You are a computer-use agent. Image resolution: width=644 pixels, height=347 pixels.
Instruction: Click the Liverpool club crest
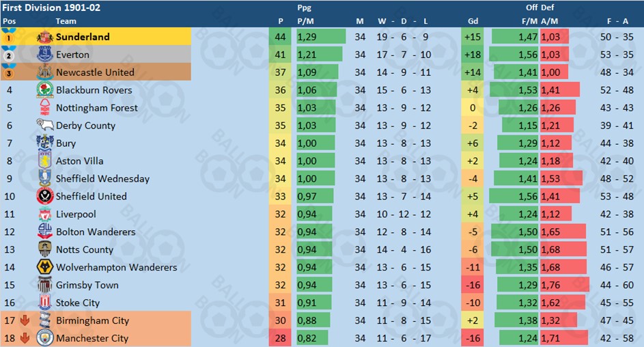point(44,214)
